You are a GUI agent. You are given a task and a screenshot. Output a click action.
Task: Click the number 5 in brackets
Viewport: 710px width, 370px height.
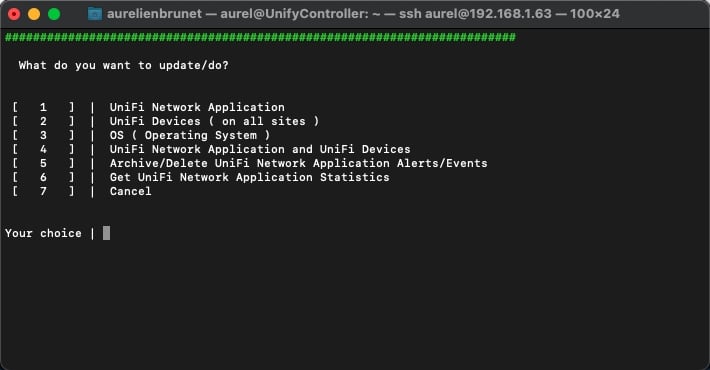pyautogui.click(x=43, y=163)
